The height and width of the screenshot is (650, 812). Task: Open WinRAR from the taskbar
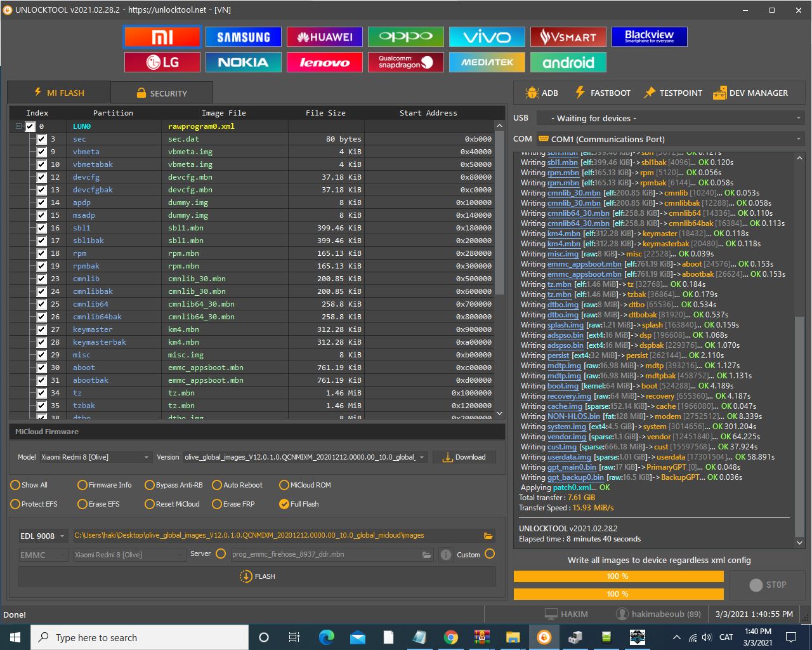(x=482, y=637)
